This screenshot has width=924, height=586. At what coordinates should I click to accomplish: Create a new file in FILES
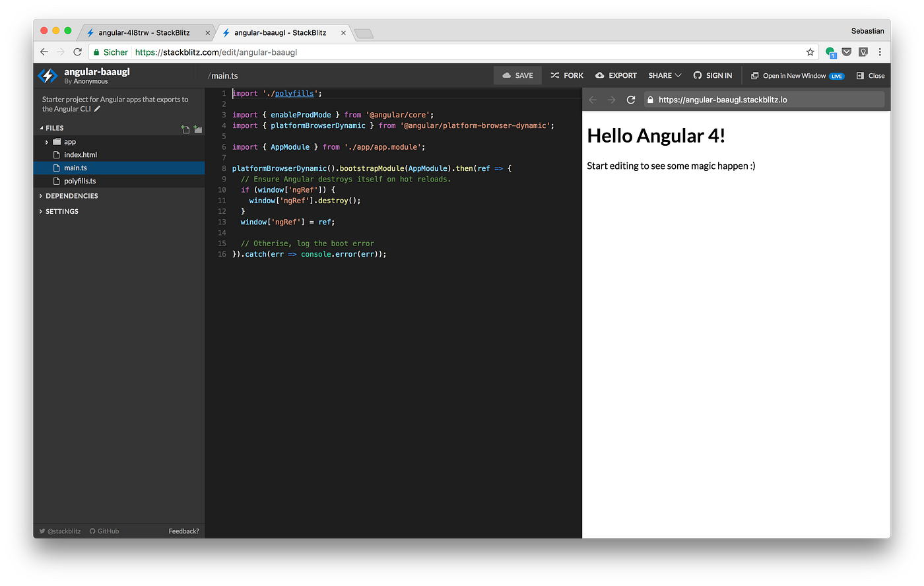(x=185, y=129)
